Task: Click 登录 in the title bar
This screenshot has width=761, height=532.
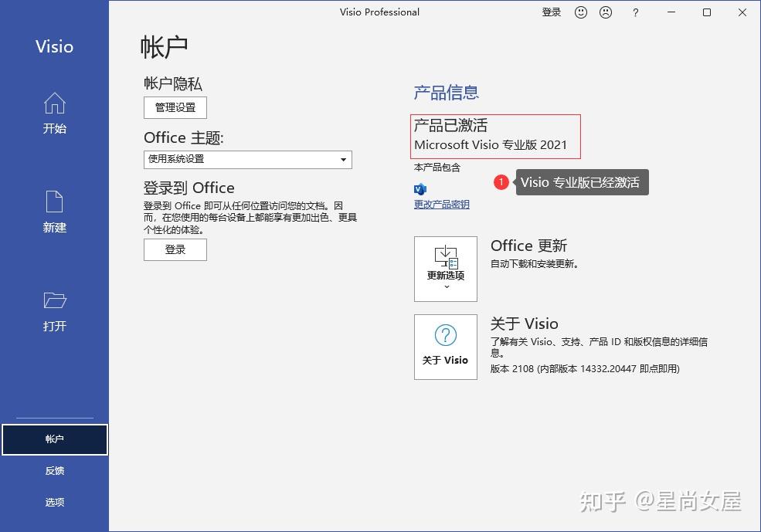Action: (551, 12)
